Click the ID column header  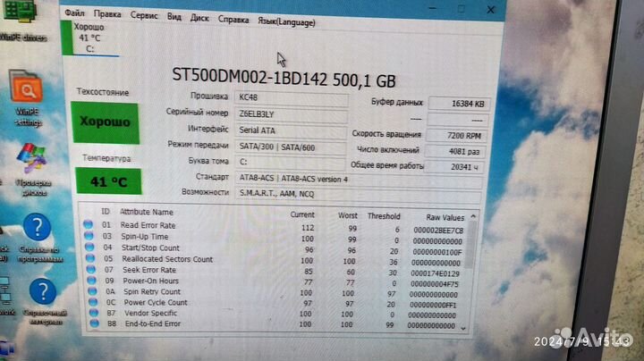[x=106, y=211]
